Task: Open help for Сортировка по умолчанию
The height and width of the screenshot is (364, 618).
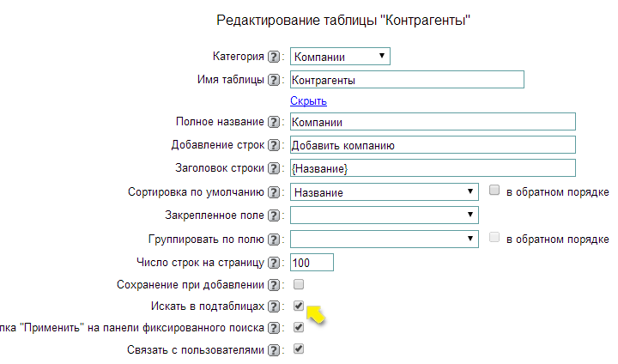Action: tap(274, 192)
